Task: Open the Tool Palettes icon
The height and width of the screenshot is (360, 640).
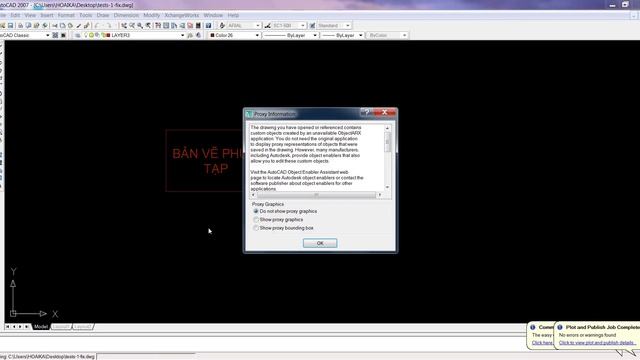Action: pyautogui.click(x=174, y=25)
